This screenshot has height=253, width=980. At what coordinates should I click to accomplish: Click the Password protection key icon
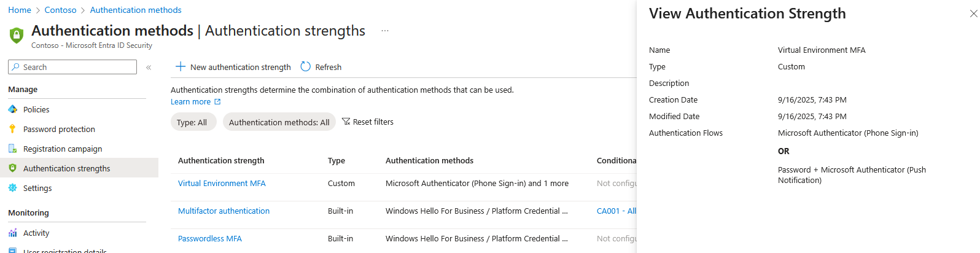tap(13, 129)
